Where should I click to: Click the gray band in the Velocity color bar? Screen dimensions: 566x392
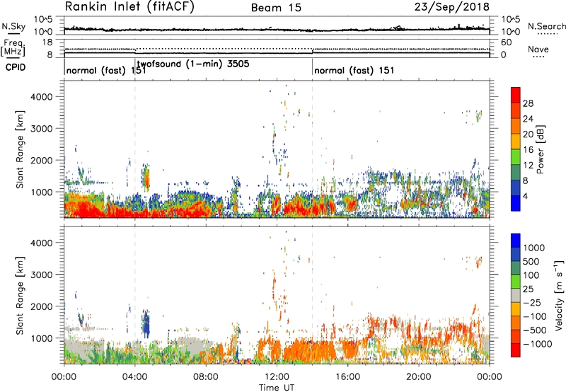[x=516, y=295]
